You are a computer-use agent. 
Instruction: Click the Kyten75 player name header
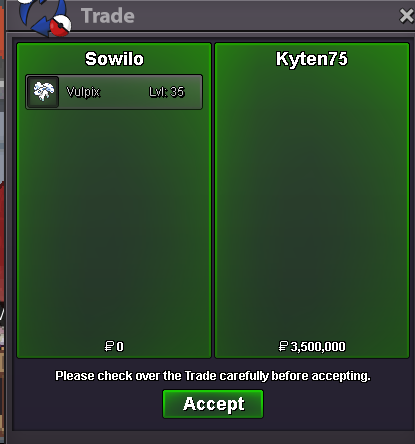coord(312,59)
